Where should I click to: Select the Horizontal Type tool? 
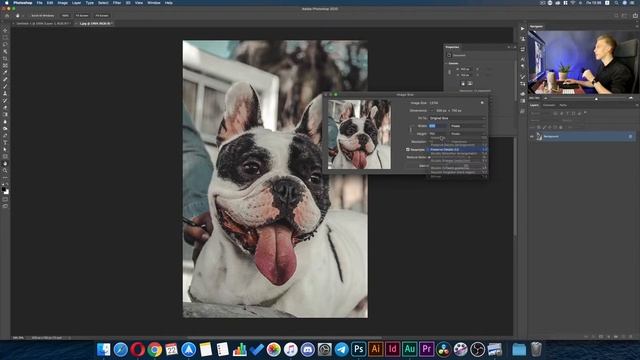[x=5, y=142]
